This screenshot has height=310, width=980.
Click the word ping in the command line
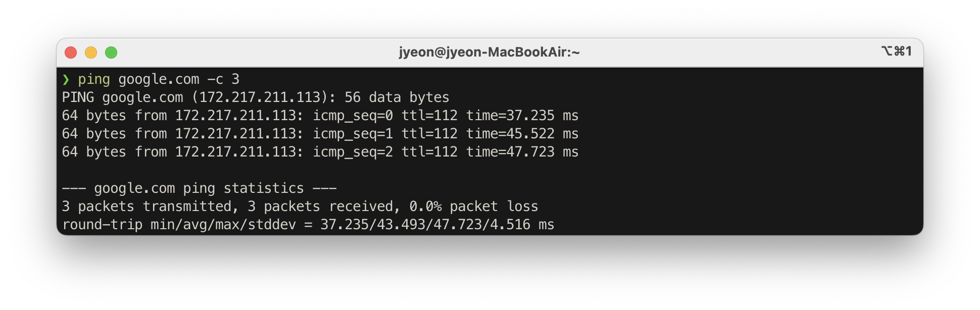tap(94, 79)
